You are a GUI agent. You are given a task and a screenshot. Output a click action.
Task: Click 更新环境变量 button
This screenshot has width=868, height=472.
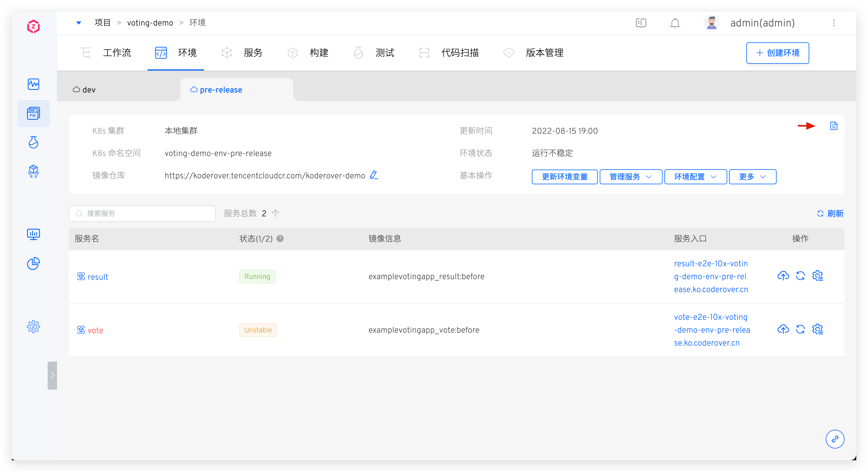pyautogui.click(x=564, y=177)
